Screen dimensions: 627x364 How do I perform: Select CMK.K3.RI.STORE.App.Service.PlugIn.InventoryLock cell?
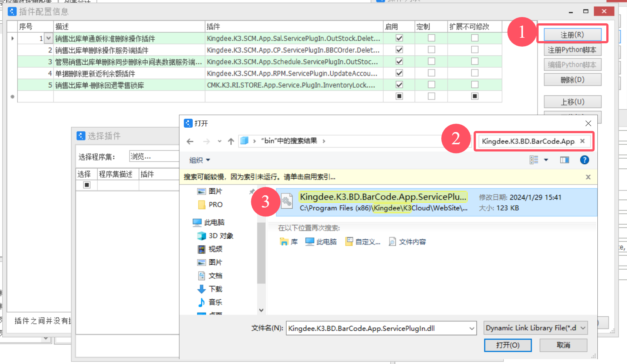click(294, 85)
